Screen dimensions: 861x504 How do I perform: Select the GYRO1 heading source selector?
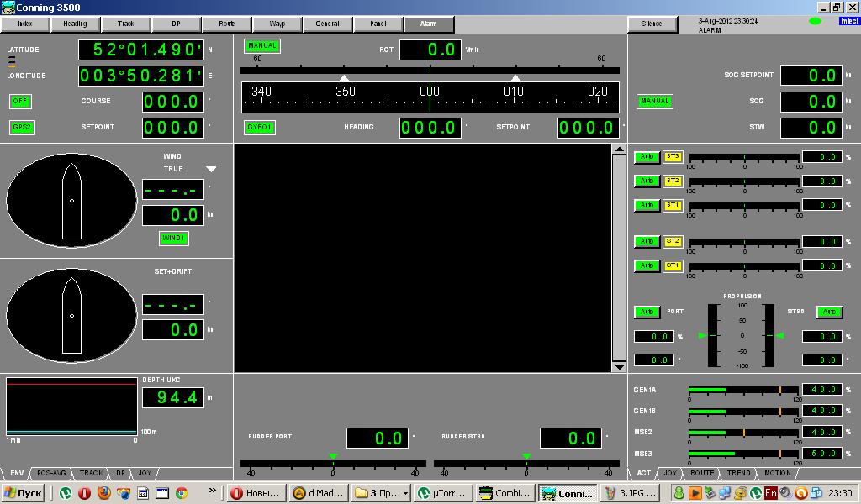coord(260,128)
